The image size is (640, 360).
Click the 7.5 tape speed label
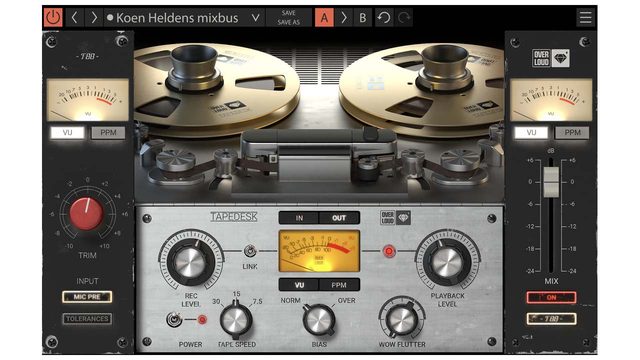point(257,302)
